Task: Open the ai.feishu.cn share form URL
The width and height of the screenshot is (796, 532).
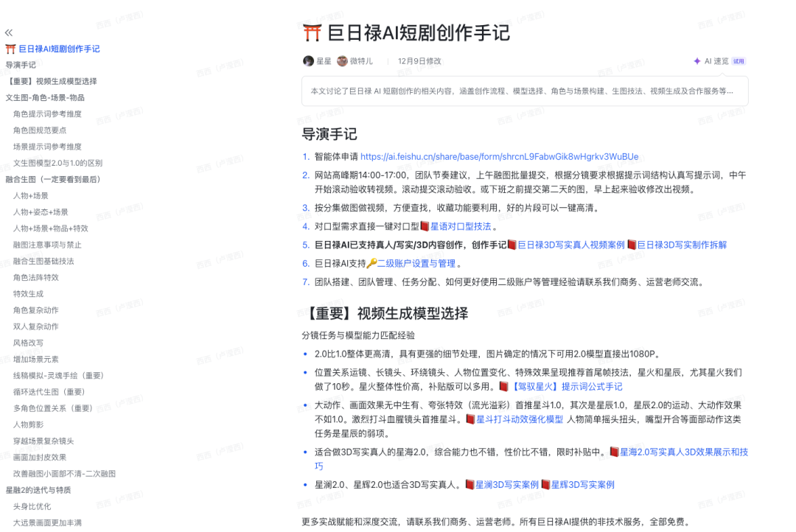Action: click(x=500, y=157)
